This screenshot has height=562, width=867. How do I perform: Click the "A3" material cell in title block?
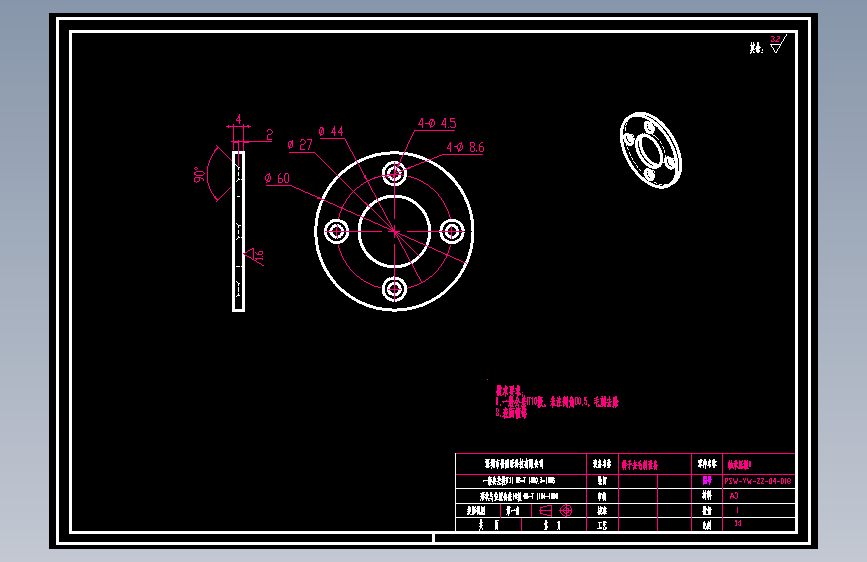pyautogui.click(x=734, y=496)
